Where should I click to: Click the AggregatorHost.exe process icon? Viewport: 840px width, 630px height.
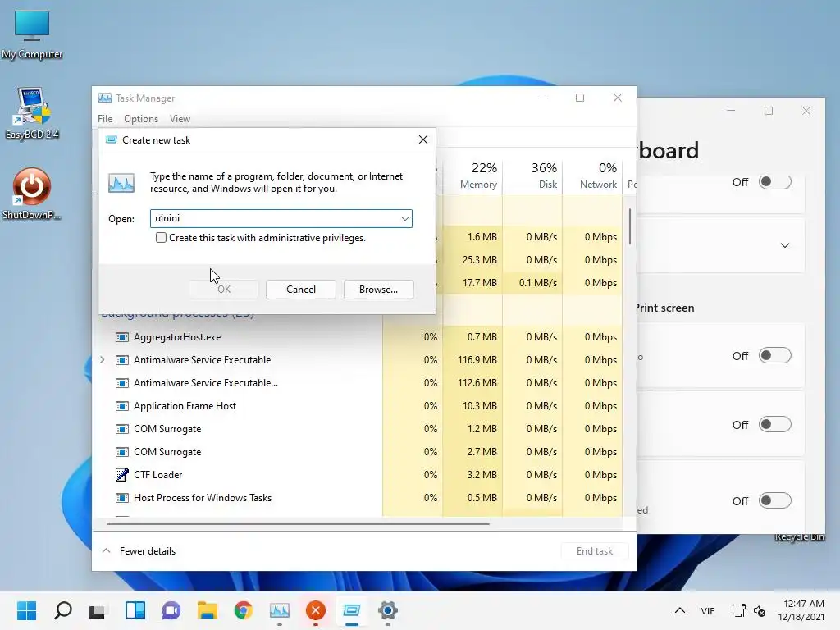coord(122,337)
